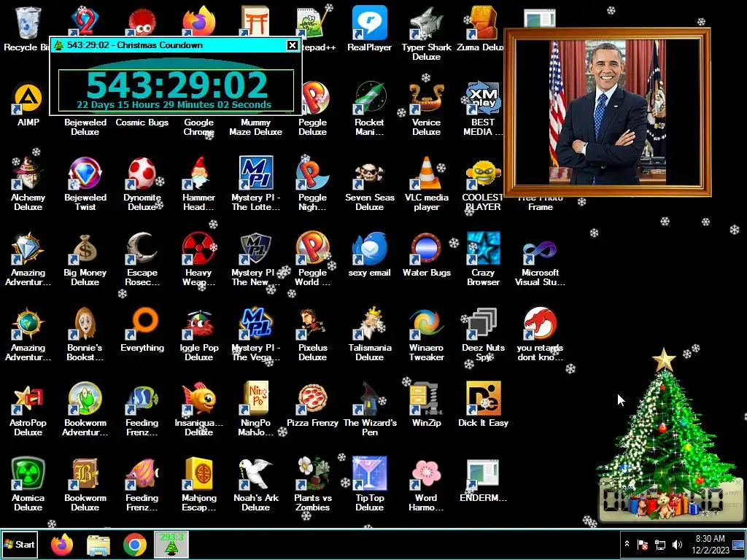747x560 pixels.
Task: Select the BEST MEDIA XMPlay shortcut
Action: (483, 109)
